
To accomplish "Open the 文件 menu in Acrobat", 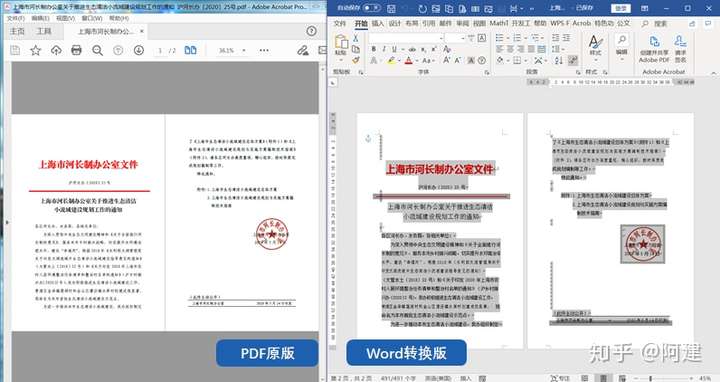I will coord(16,18).
